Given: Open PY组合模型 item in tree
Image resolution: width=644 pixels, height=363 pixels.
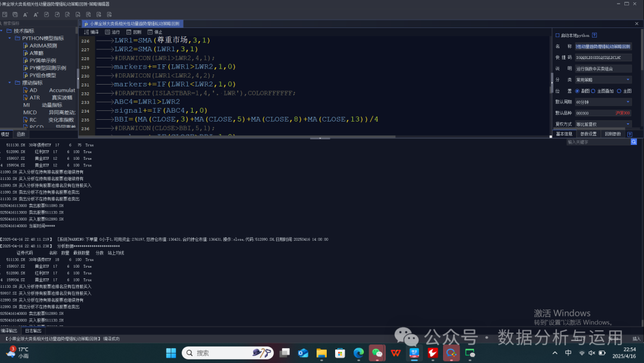Looking at the screenshot, I should (40, 75).
